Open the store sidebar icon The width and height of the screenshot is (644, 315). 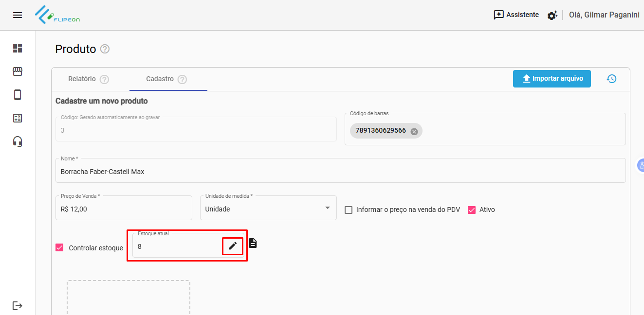pos(18,71)
